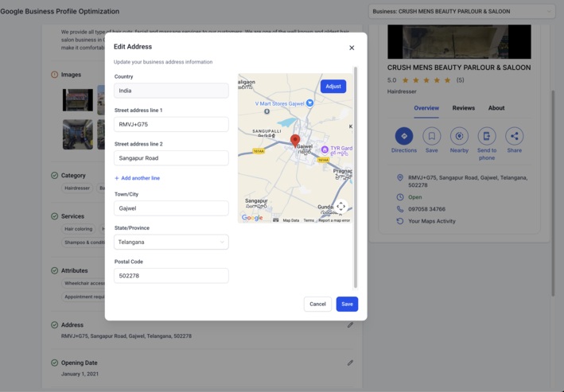Click the CRUSH MENS BEAUTY PARLOUR & SALOON title
This screenshot has height=392, width=564.
pos(459,68)
